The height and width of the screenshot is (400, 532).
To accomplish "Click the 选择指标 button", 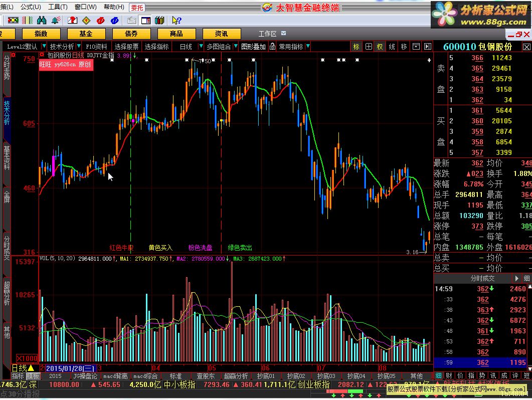I will pyautogui.click(x=156, y=47).
